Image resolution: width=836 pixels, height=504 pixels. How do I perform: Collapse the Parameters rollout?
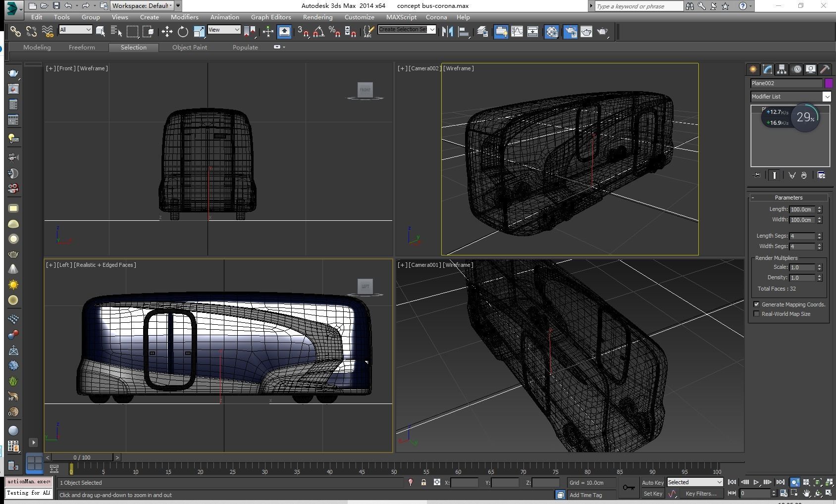(x=788, y=198)
